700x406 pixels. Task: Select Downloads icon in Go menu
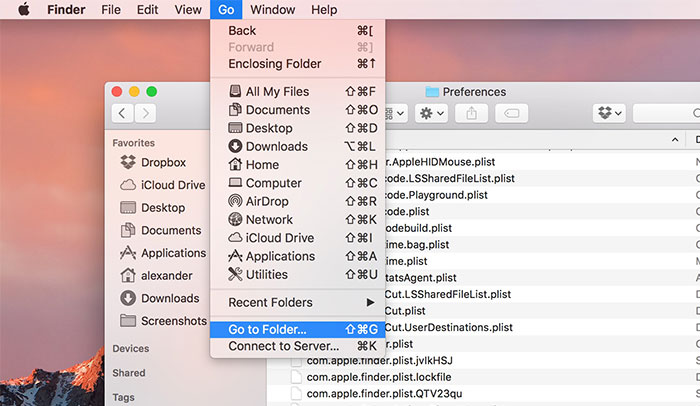tap(235, 146)
